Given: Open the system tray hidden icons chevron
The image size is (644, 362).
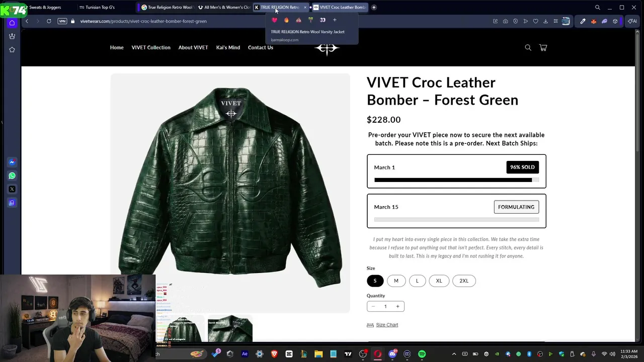Looking at the screenshot, I should click(x=454, y=354).
